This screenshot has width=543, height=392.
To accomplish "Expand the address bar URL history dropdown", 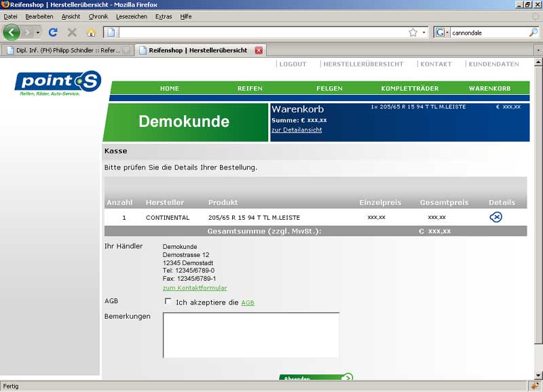I will click(x=424, y=32).
